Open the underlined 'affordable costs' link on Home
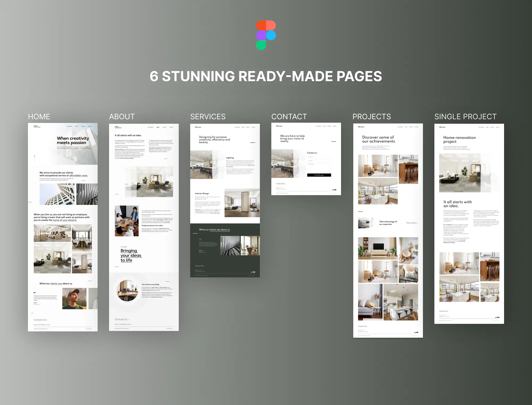Screen dimensions: 532x405 (78, 175)
